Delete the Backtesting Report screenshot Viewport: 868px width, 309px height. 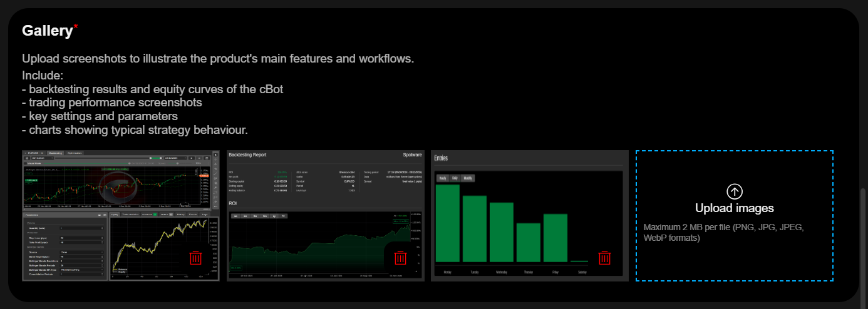click(x=400, y=258)
